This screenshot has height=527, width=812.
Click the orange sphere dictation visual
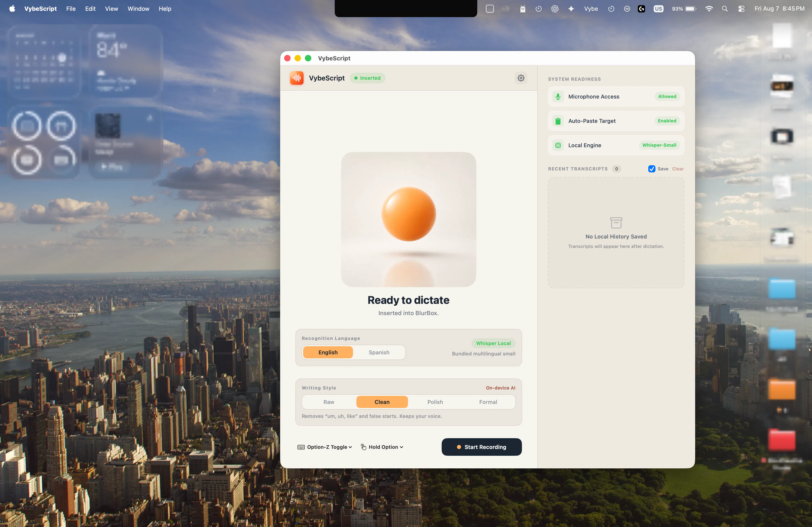pyautogui.click(x=408, y=214)
